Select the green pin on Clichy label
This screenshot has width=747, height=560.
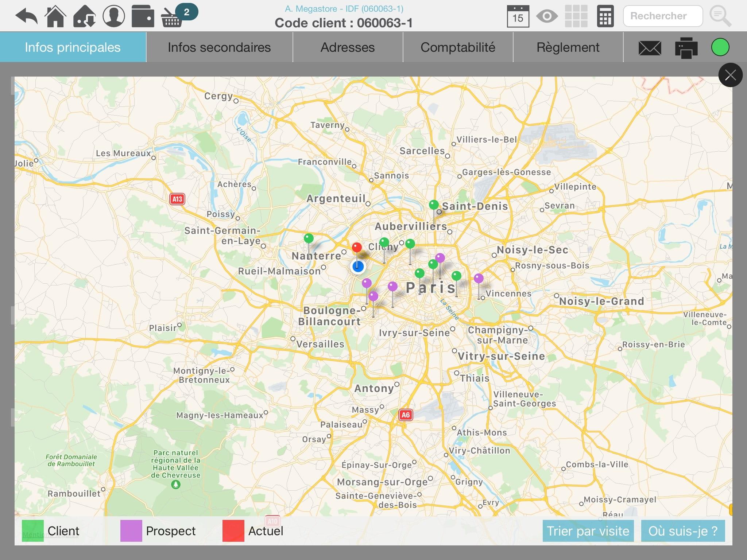click(x=384, y=243)
